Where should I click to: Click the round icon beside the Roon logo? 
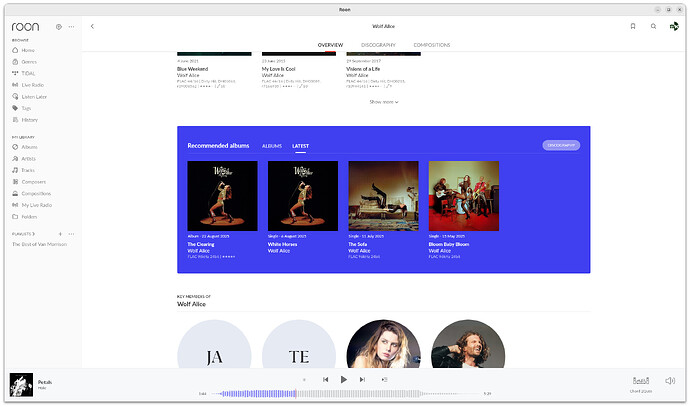click(x=59, y=27)
